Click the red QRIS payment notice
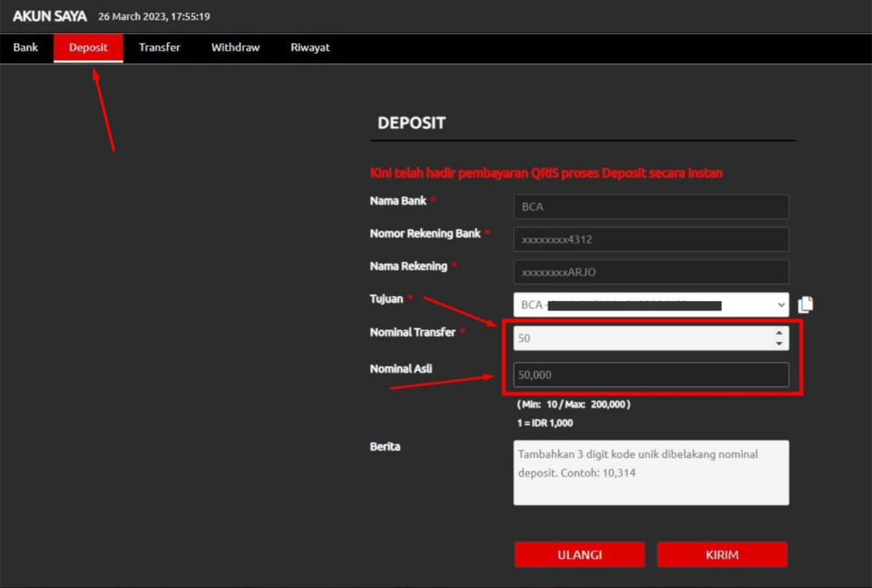Image resolution: width=872 pixels, height=588 pixels. (546, 174)
